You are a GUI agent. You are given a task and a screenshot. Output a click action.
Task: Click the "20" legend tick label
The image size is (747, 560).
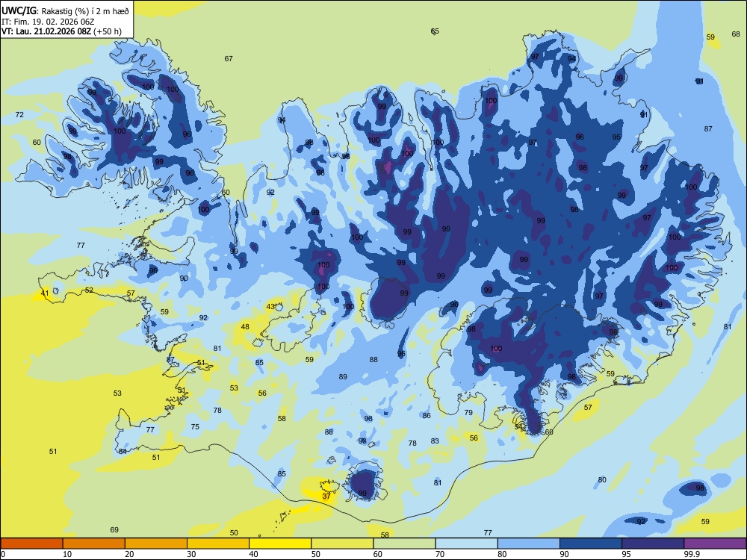pos(129,554)
